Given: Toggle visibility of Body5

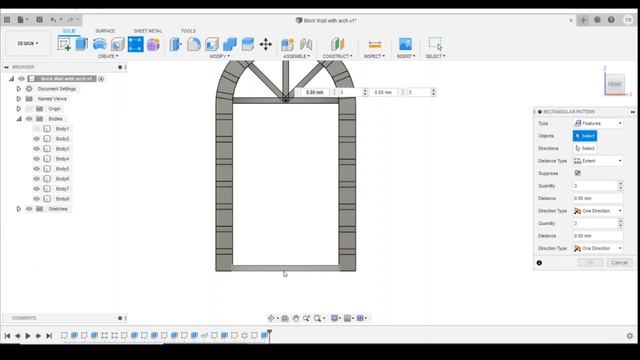Looking at the screenshot, I should point(37,169).
